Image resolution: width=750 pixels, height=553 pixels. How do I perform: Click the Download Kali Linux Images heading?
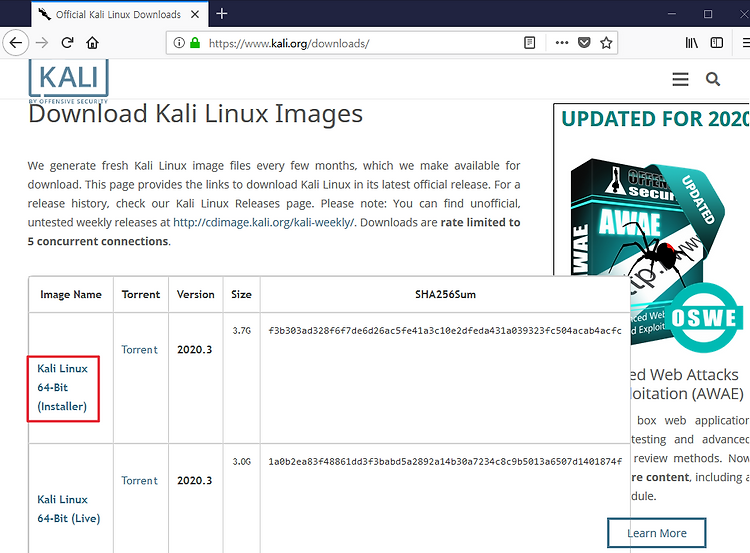[x=195, y=114]
